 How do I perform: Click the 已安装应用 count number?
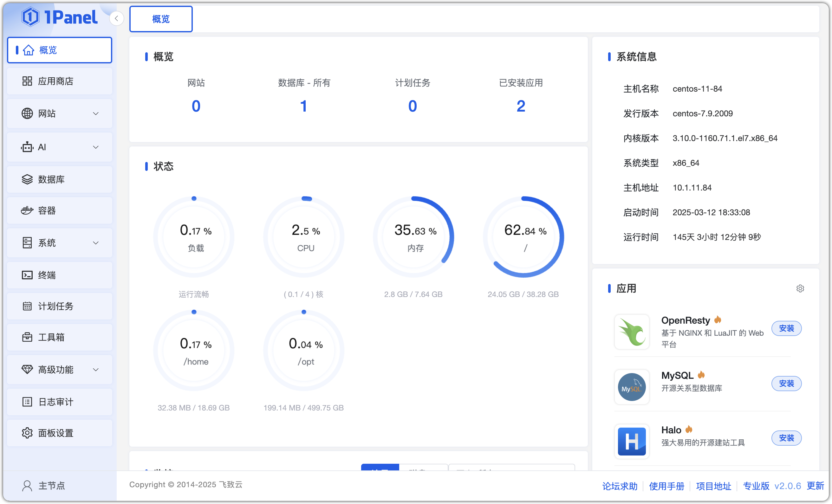[521, 106]
